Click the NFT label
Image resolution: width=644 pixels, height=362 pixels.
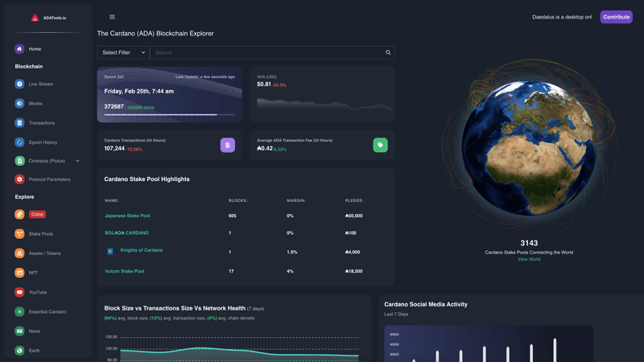click(33, 273)
